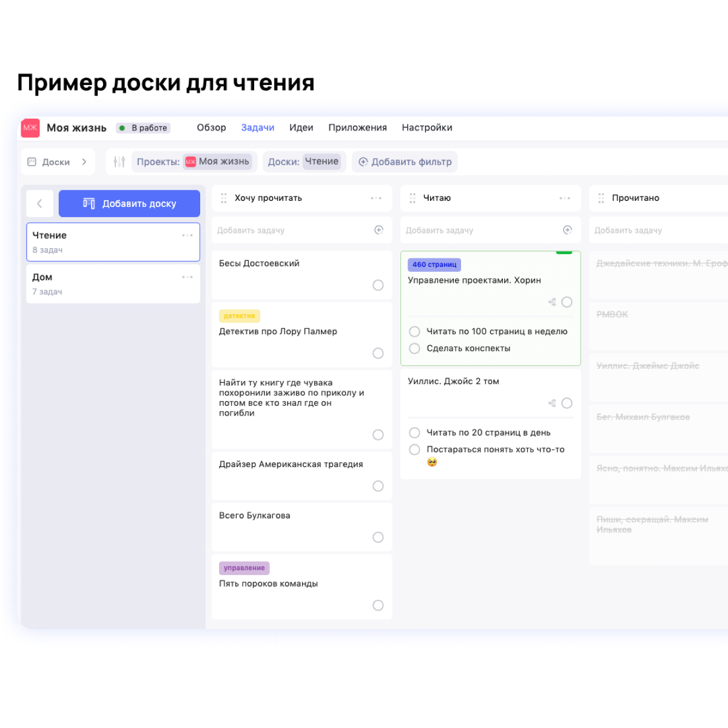Select the Дом board
This screenshot has width=728, height=728.
click(x=113, y=284)
